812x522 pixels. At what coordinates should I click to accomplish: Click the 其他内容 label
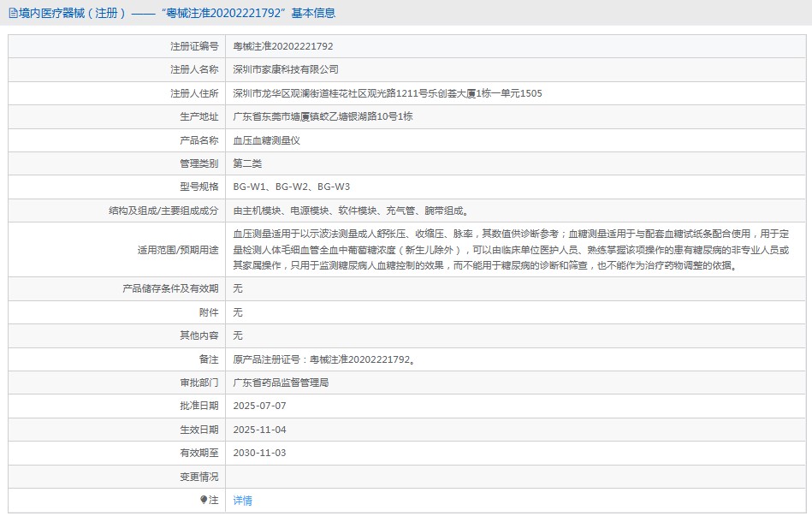click(199, 335)
